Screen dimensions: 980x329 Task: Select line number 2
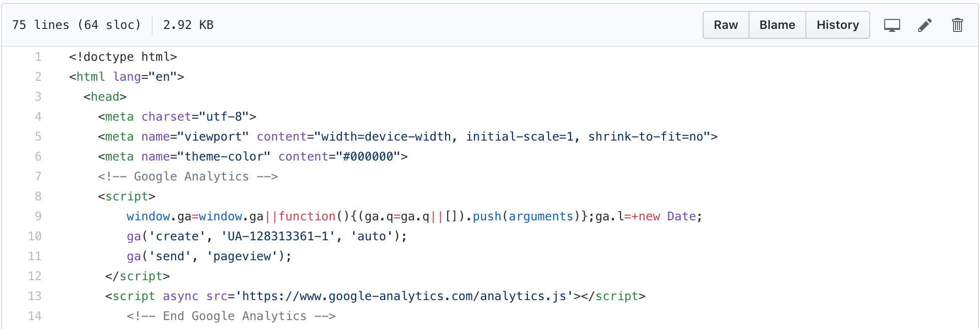pos(38,77)
